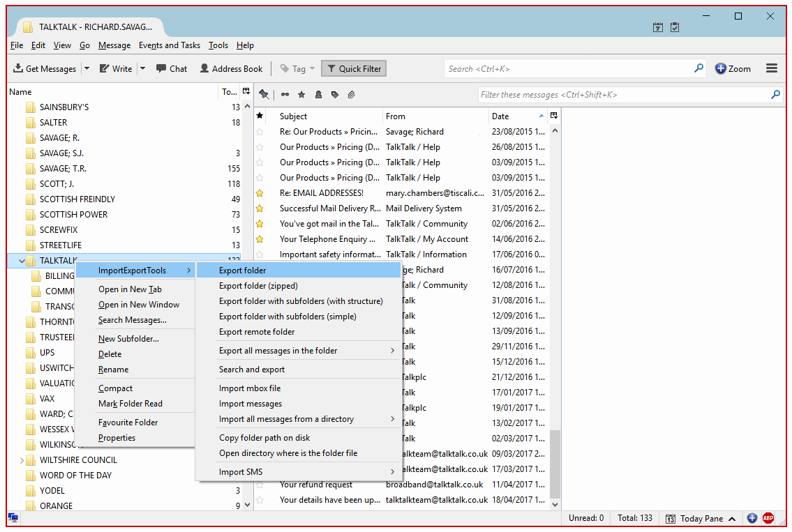Open the tasks tab icon in title bar
This screenshot has height=532, width=792.
[675, 27]
